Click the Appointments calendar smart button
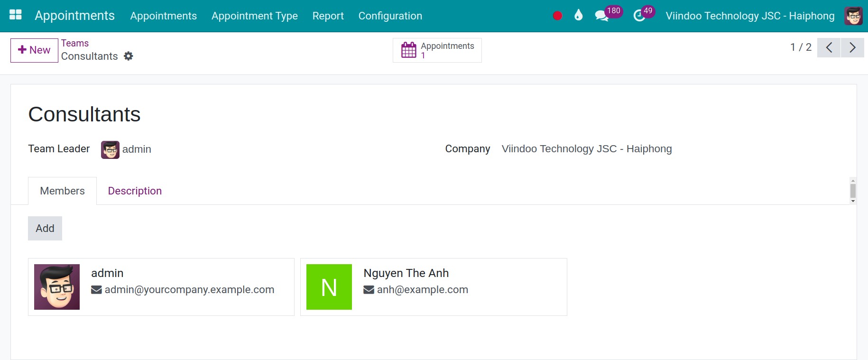The image size is (868, 360). (x=437, y=50)
